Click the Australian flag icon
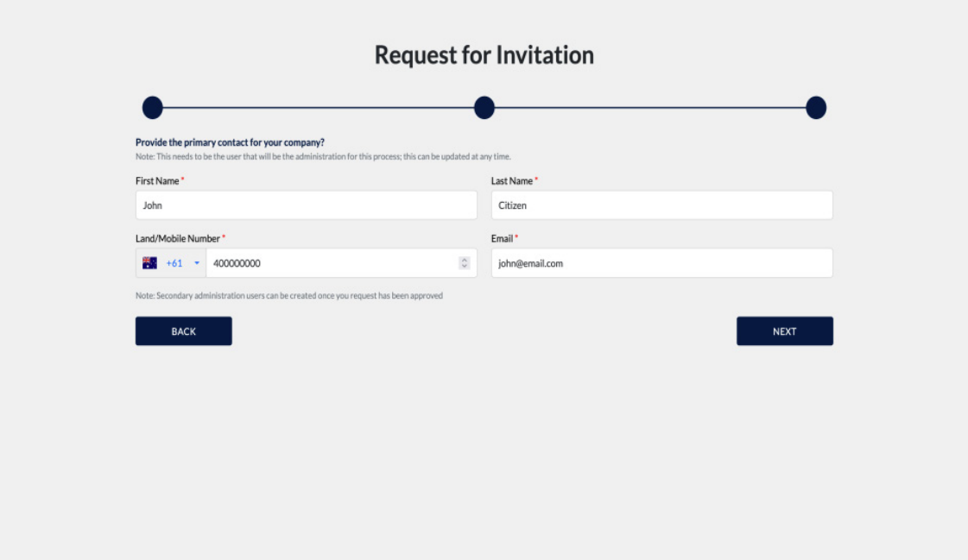The height and width of the screenshot is (560, 968). [149, 263]
